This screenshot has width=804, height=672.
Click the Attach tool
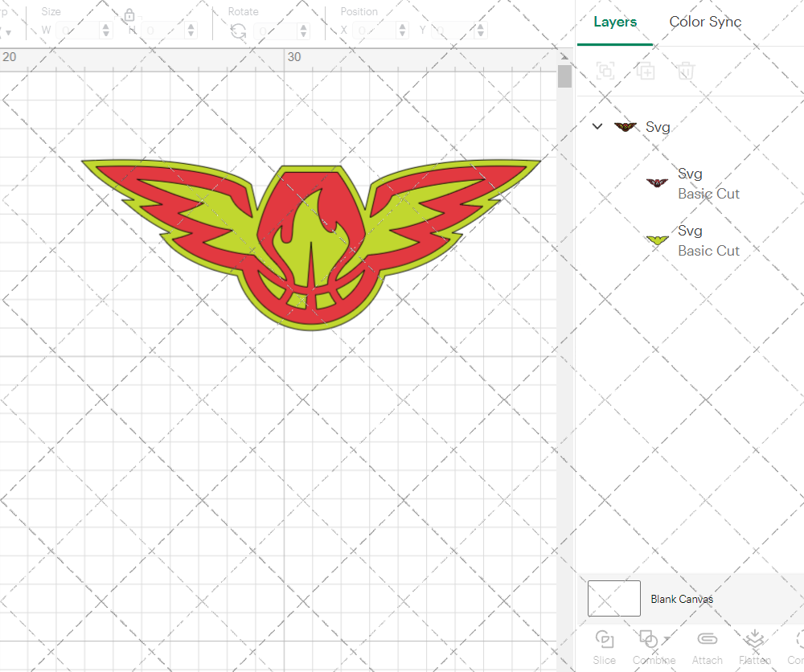(707, 648)
